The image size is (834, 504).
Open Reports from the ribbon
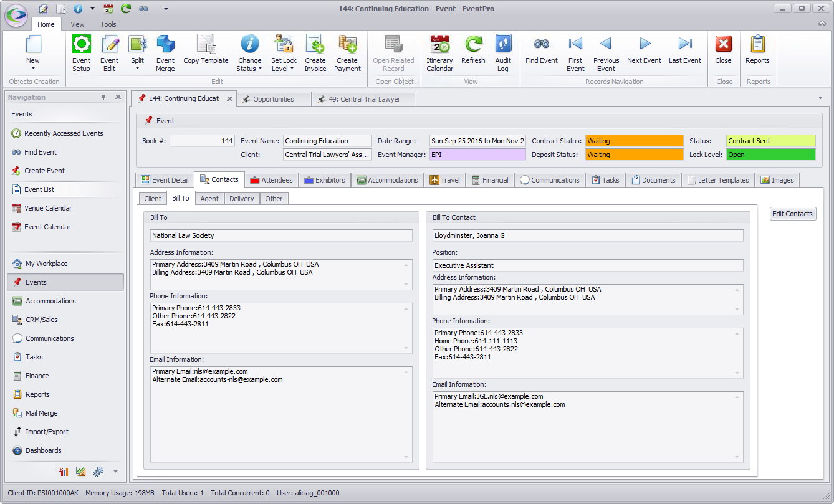coord(757,50)
